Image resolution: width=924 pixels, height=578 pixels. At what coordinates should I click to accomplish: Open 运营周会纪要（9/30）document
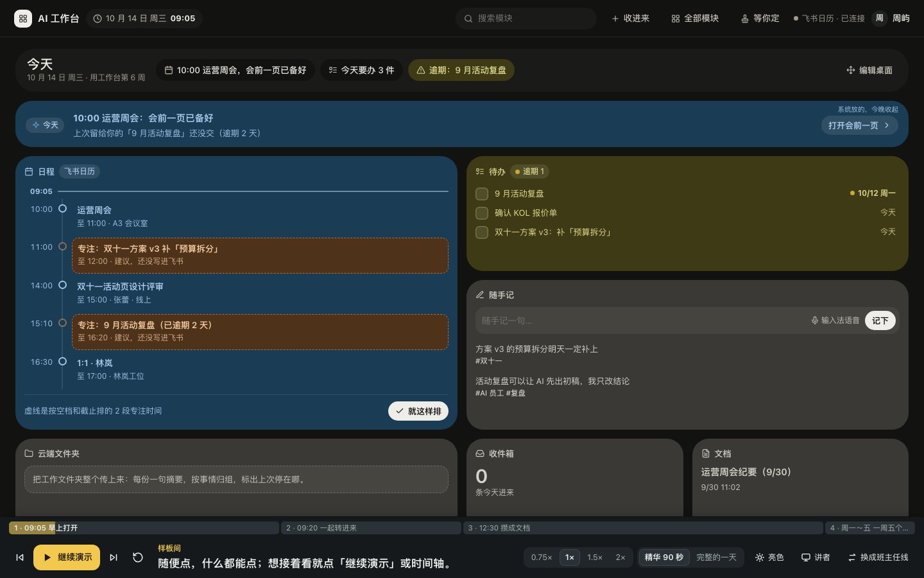click(746, 472)
